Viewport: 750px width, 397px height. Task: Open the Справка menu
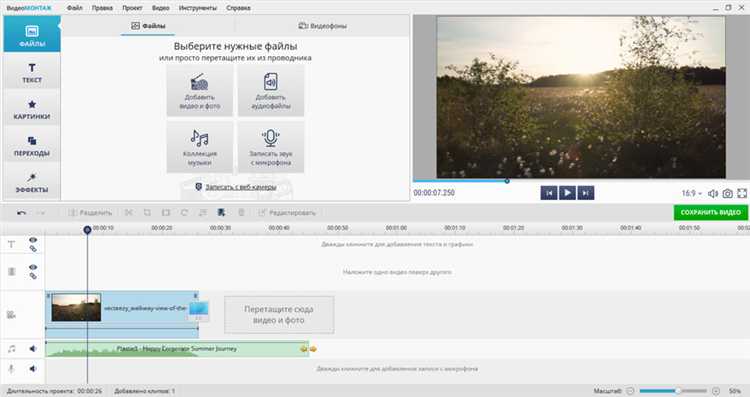[238, 8]
